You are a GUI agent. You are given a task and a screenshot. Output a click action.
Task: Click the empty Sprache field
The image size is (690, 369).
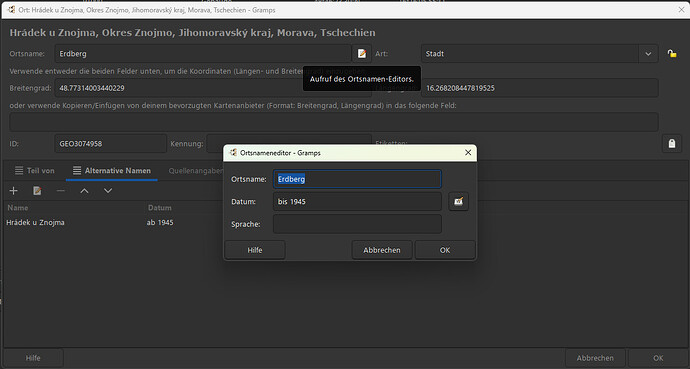pos(357,224)
